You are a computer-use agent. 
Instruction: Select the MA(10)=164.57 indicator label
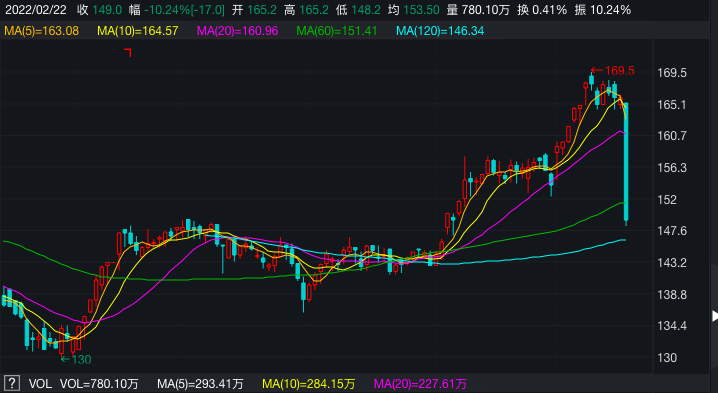138,31
